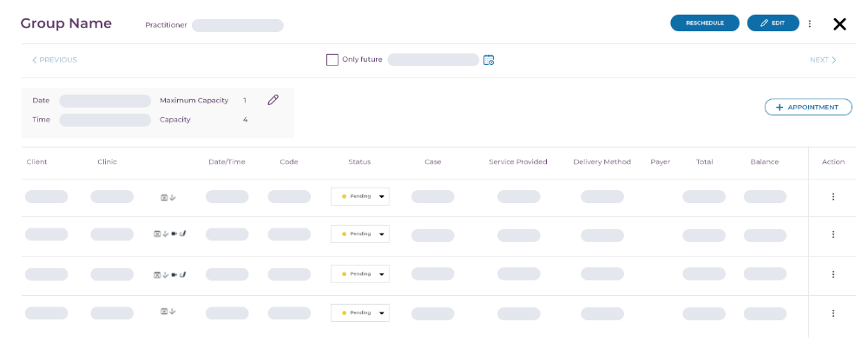Click the Date/Time column header

point(227,161)
